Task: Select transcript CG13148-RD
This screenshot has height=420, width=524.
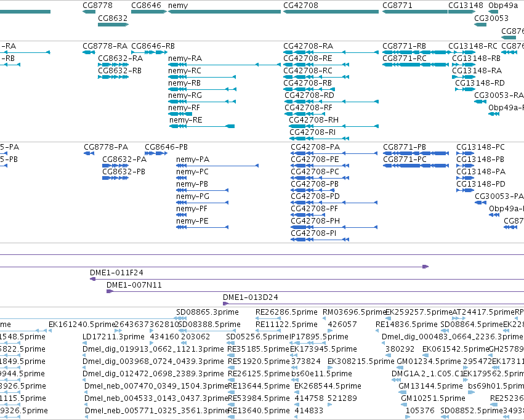Action: pos(465,89)
